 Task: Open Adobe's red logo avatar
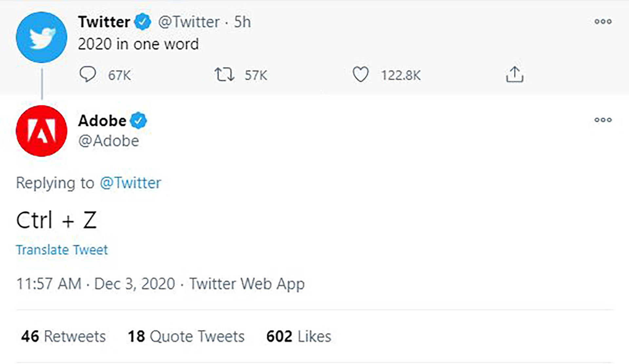(42, 131)
